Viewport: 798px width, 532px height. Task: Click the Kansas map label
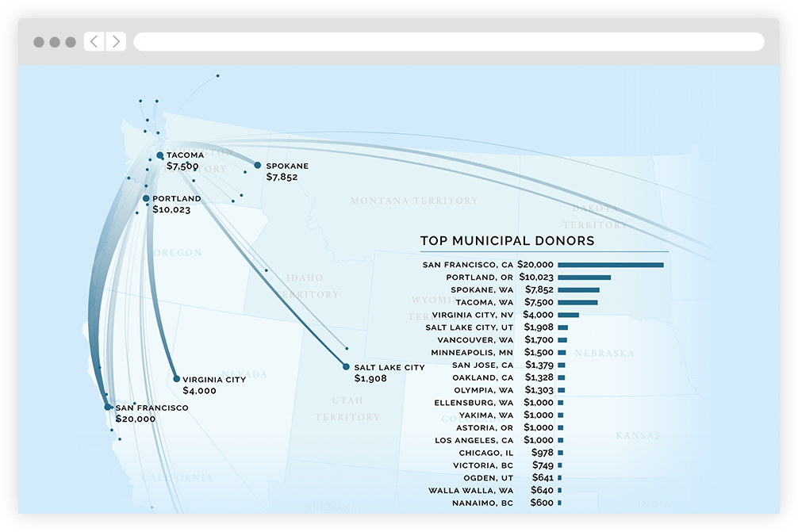639,436
